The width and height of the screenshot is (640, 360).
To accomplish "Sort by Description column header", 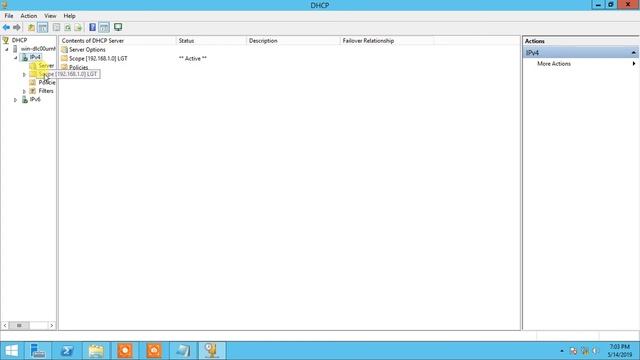I will [x=293, y=41].
